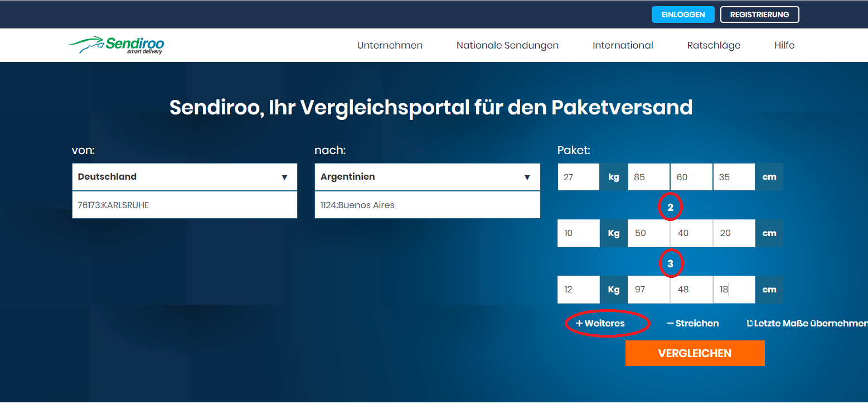Click the REGISTRIERUNG button

coord(760,14)
